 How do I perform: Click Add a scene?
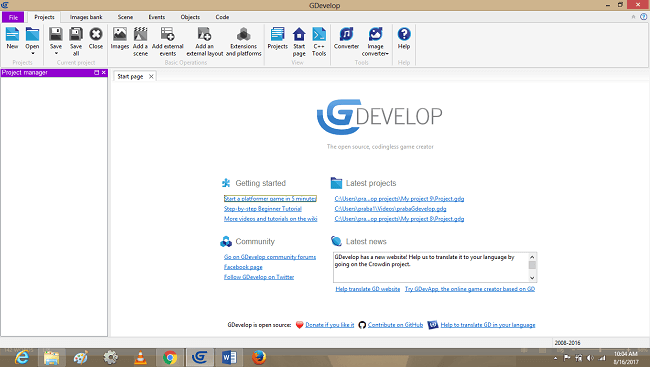(141, 41)
